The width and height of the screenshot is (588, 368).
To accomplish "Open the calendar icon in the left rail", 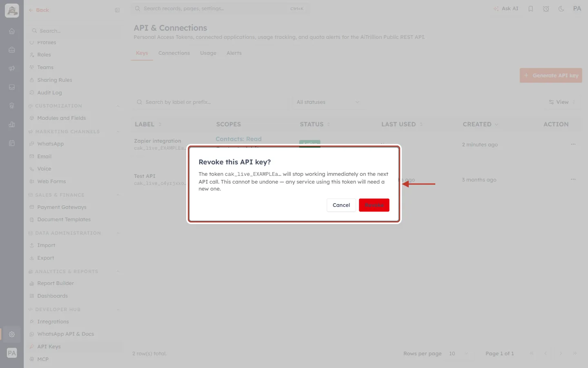I will click(x=12, y=143).
